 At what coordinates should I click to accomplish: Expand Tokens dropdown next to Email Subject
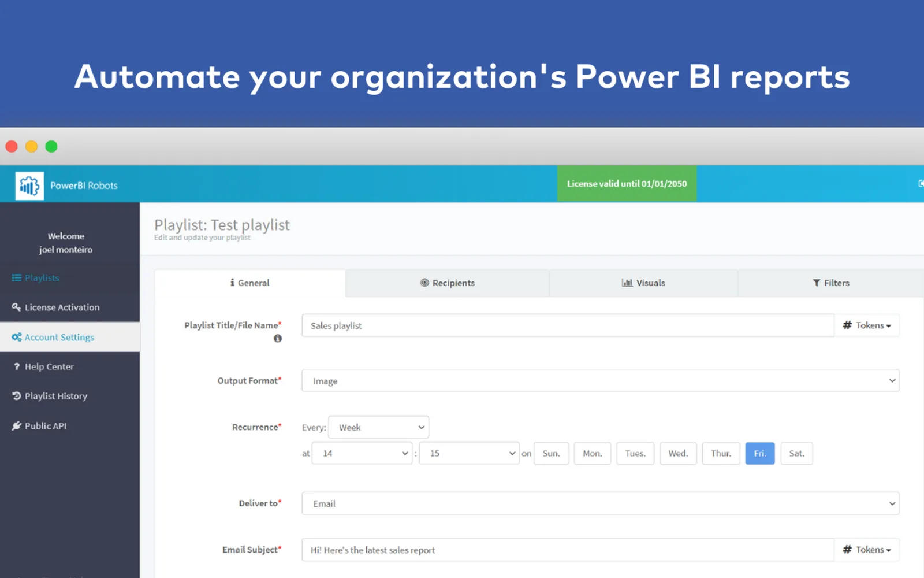pyautogui.click(x=867, y=550)
